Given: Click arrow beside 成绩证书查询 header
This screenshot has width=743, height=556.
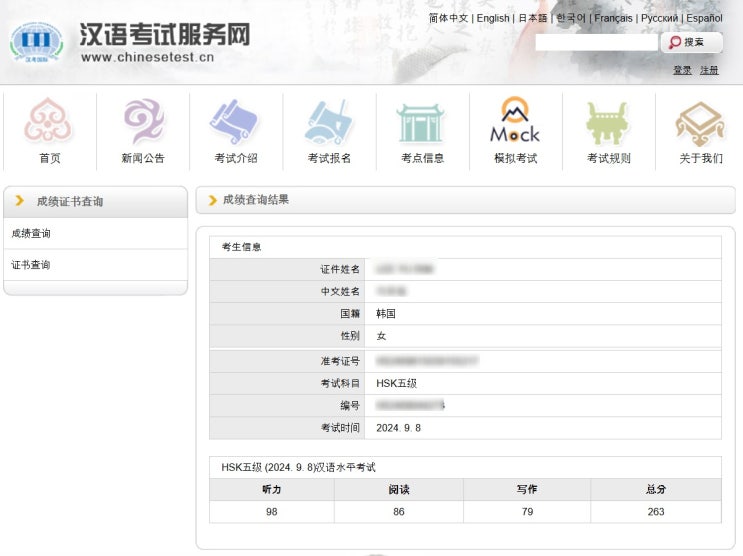Looking at the screenshot, I should pos(19,201).
